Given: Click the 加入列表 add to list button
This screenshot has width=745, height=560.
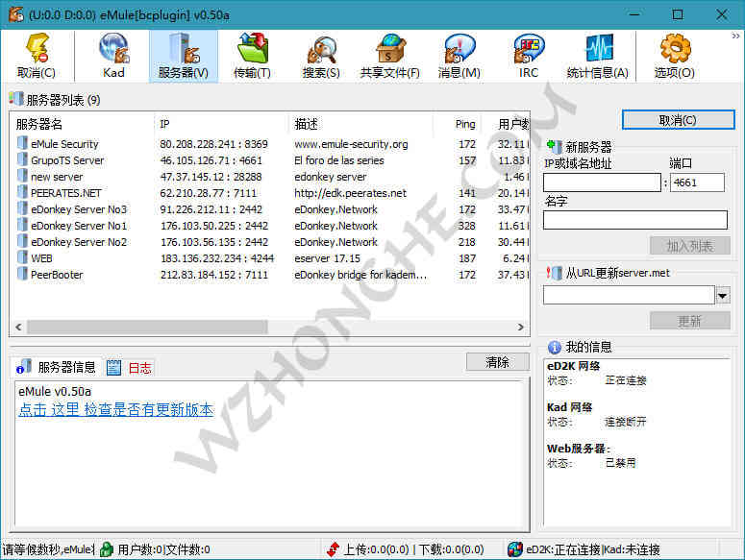Looking at the screenshot, I should click(690, 246).
